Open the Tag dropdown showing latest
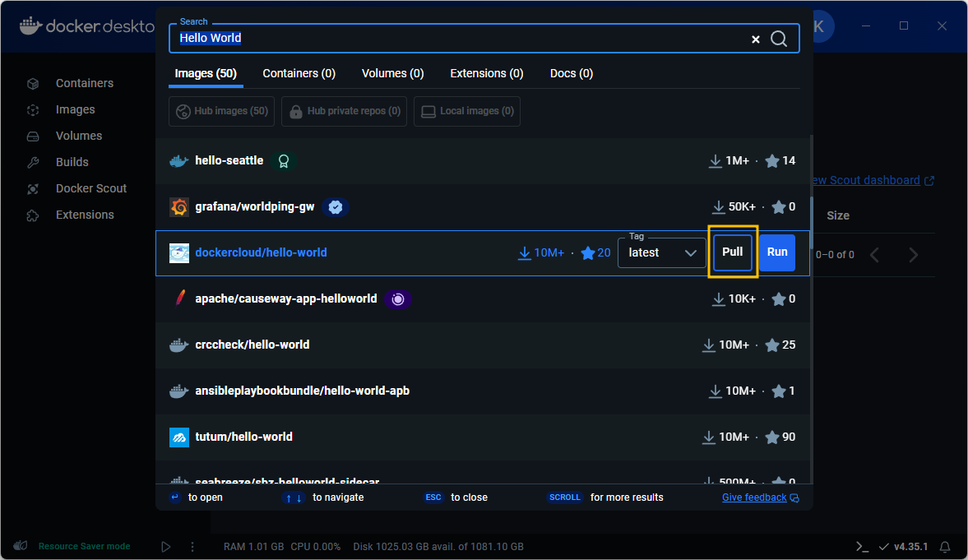The height and width of the screenshot is (560, 968). point(661,252)
